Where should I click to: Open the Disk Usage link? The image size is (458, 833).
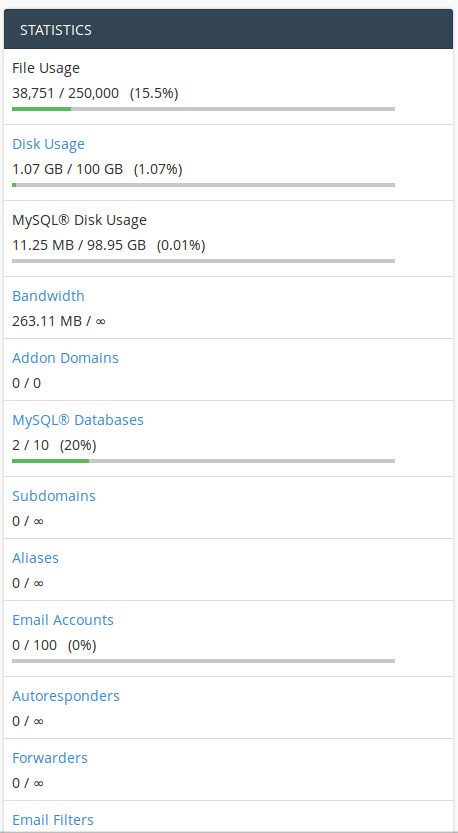48,144
